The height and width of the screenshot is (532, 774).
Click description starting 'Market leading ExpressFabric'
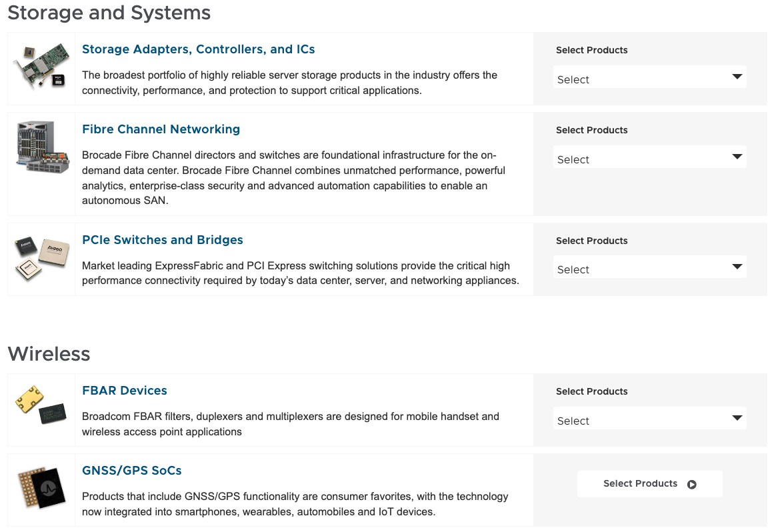(300, 273)
